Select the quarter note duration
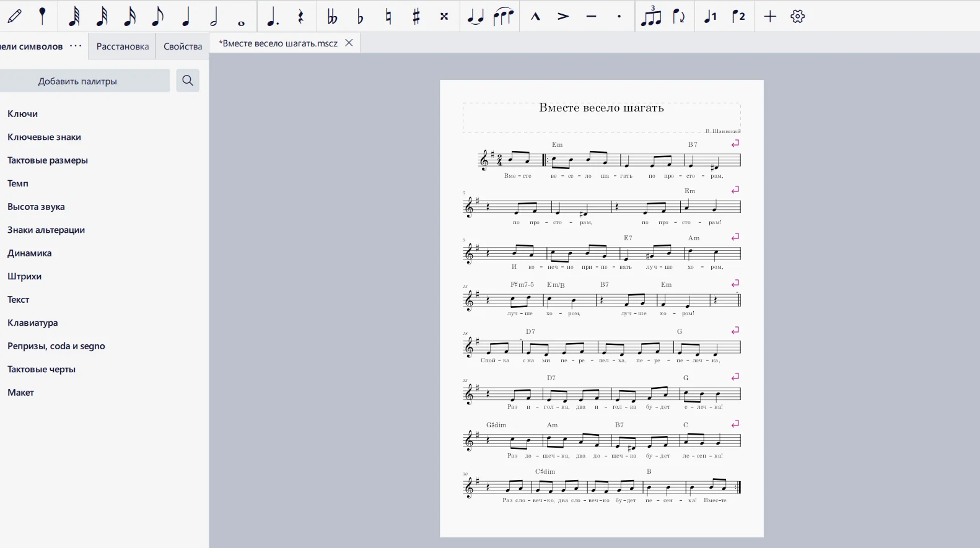This screenshot has width=980, height=548. tap(185, 16)
